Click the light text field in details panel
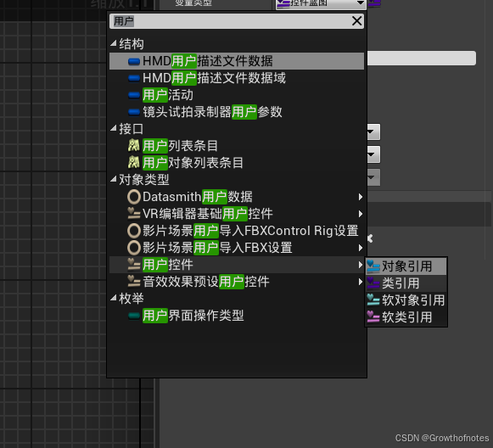 click(422, 59)
